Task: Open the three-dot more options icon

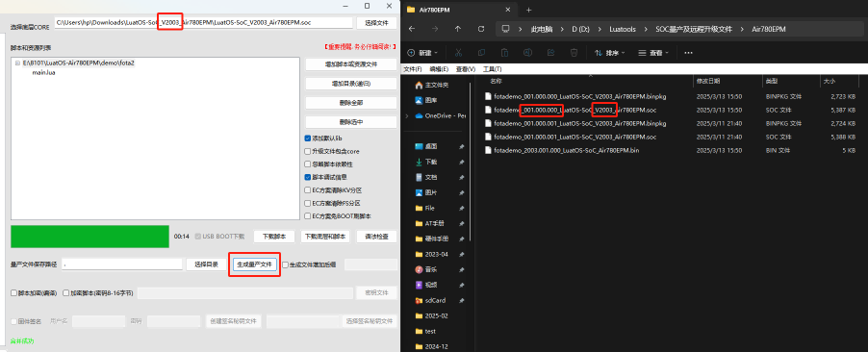Action: (x=688, y=53)
